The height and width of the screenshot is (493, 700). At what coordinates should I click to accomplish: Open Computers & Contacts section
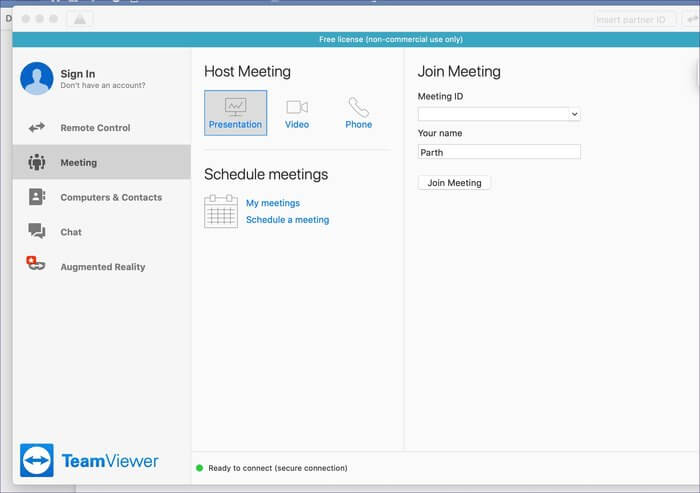point(102,197)
